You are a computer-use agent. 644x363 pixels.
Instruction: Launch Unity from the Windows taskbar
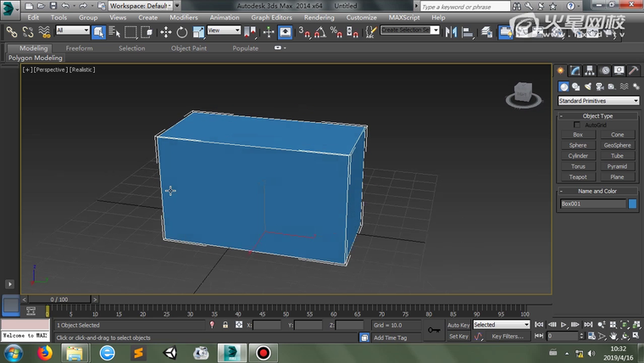click(x=169, y=353)
